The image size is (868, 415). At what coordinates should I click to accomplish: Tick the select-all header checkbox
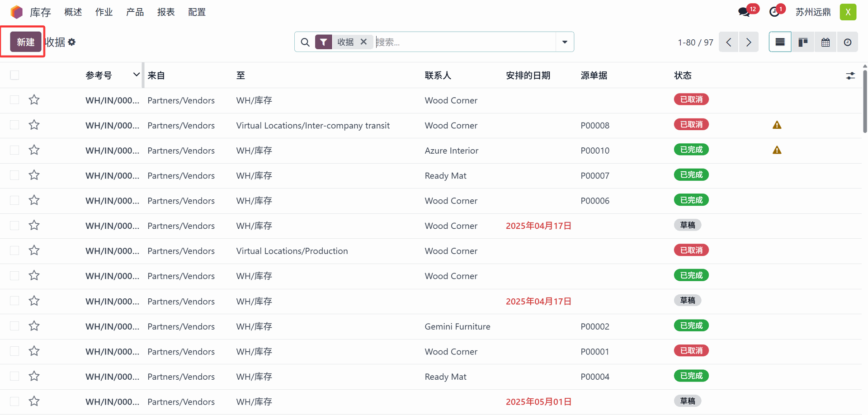pyautogui.click(x=15, y=75)
